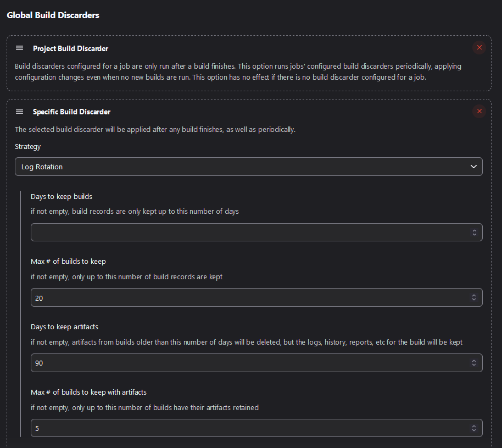Click the Global Build Discarders heading
Screen dimensions: 502x448
click(53, 15)
